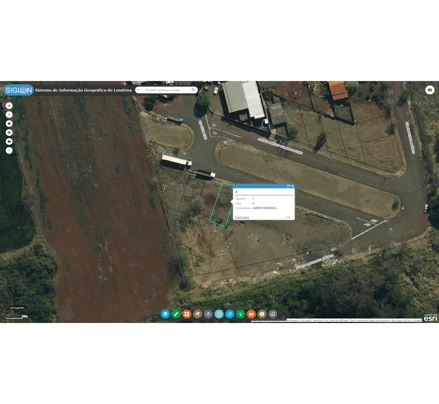Click the top-right round map button
Image resolution: width=439 pixels, height=404 pixels.
pos(430,90)
